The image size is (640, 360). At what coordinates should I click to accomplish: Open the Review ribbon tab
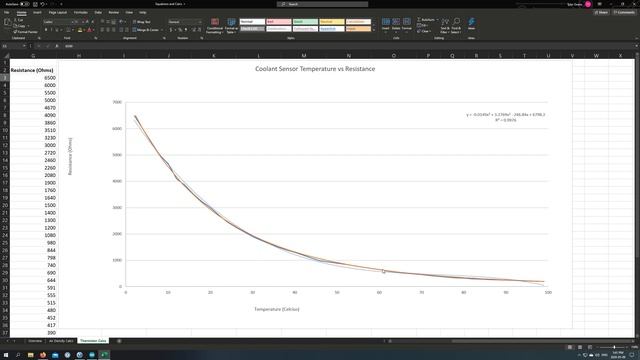(113, 13)
